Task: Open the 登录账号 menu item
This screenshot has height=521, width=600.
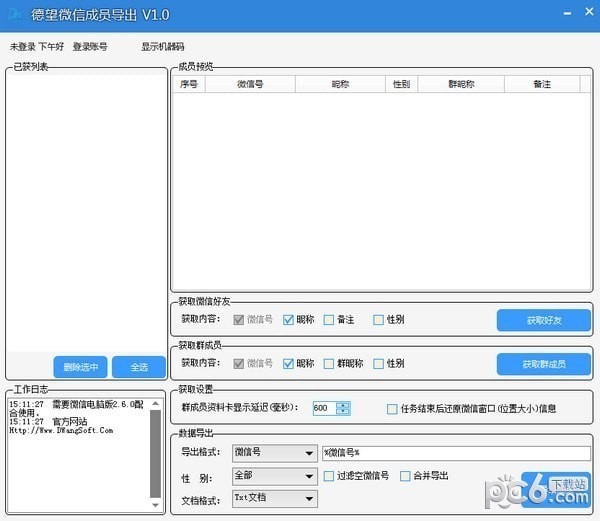Action: (x=90, y=47)
